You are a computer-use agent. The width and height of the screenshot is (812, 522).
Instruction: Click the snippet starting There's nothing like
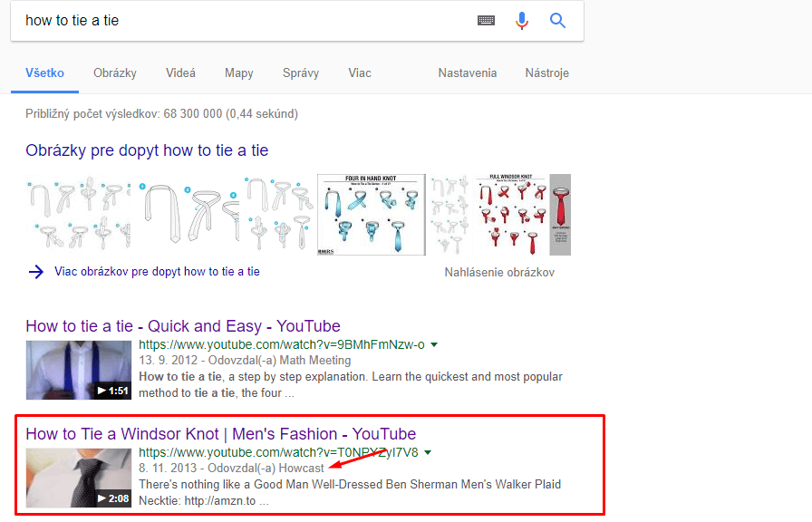350,492
